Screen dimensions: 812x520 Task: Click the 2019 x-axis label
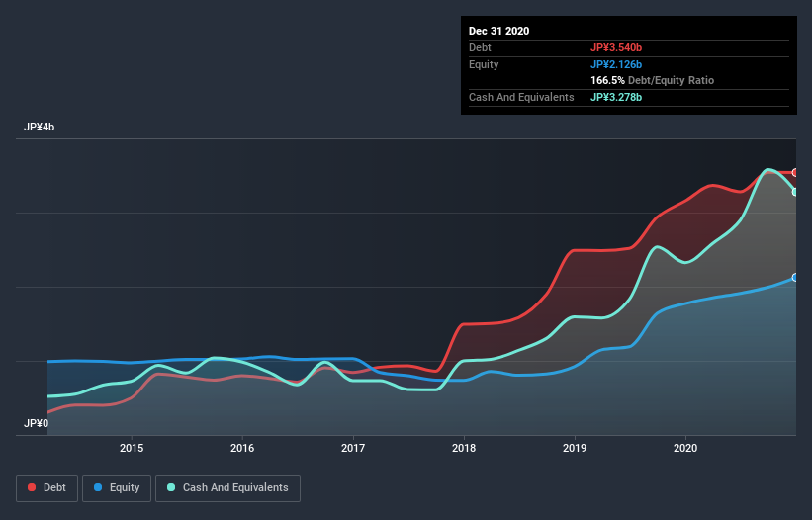[575, 448]
